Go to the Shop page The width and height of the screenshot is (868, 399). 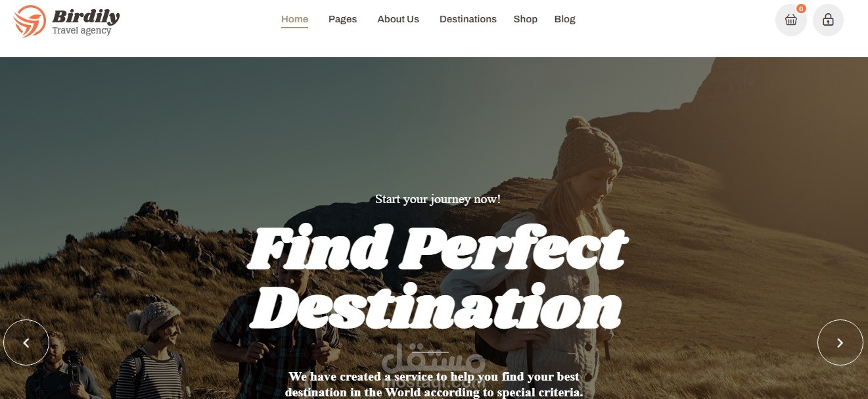tap(526, 19)
